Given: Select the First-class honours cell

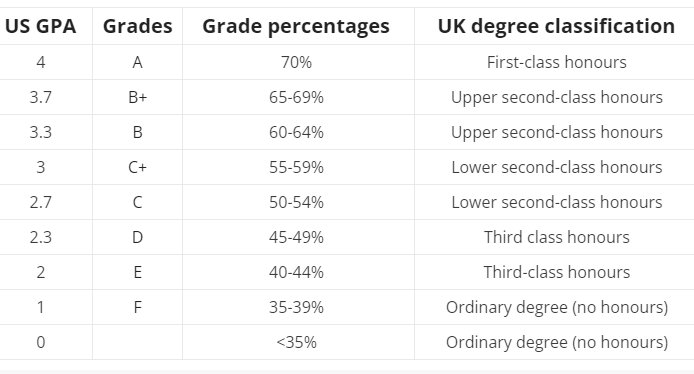Looking at the screenshot, I should (556, 62).
